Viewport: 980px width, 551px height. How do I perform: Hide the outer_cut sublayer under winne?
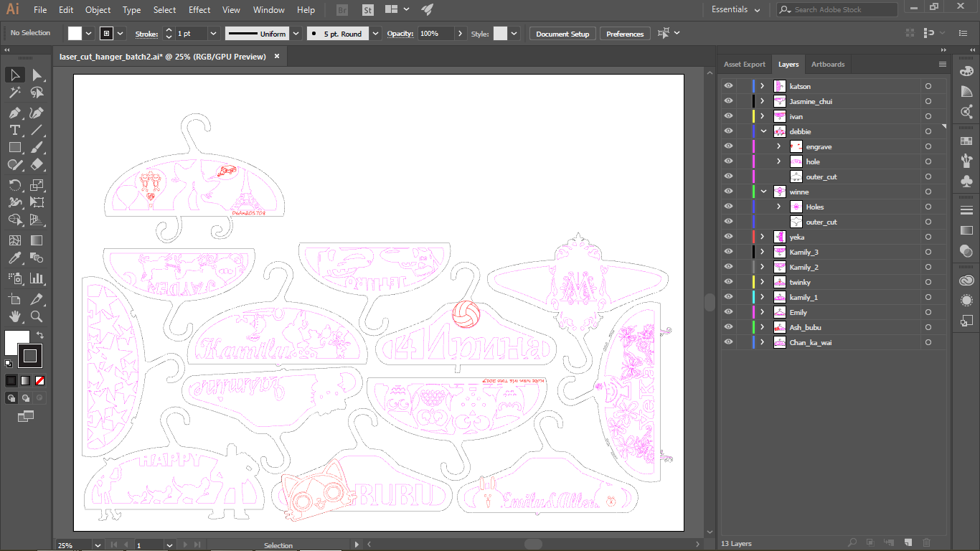(x=727, y=222)
